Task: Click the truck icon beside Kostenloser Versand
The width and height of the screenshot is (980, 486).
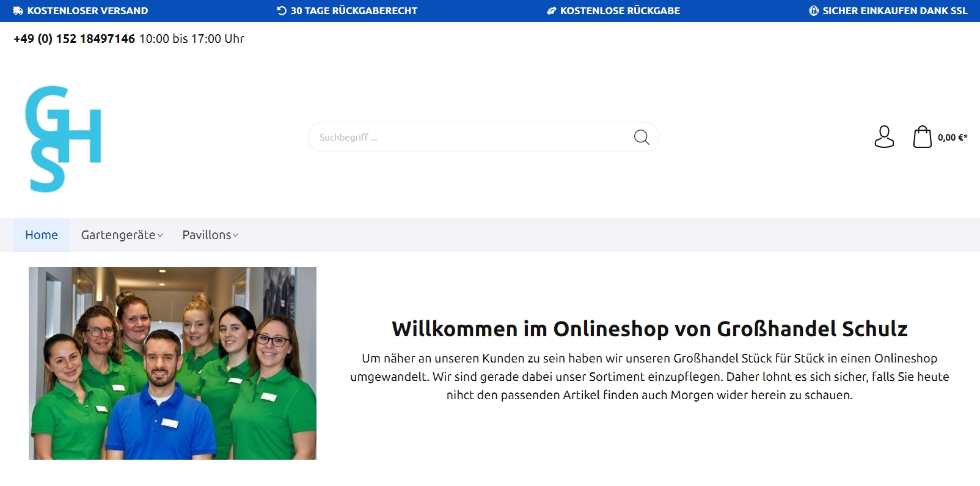Action: click(18, 11)
